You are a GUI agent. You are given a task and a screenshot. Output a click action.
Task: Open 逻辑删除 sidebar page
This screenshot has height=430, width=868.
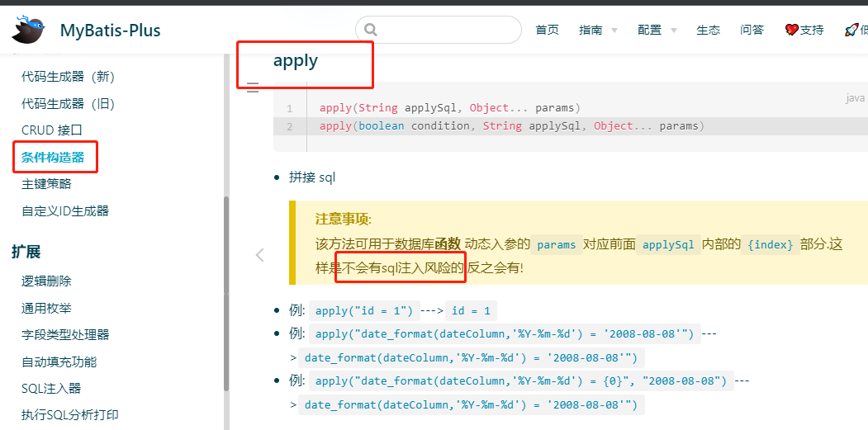click(46, 281)
